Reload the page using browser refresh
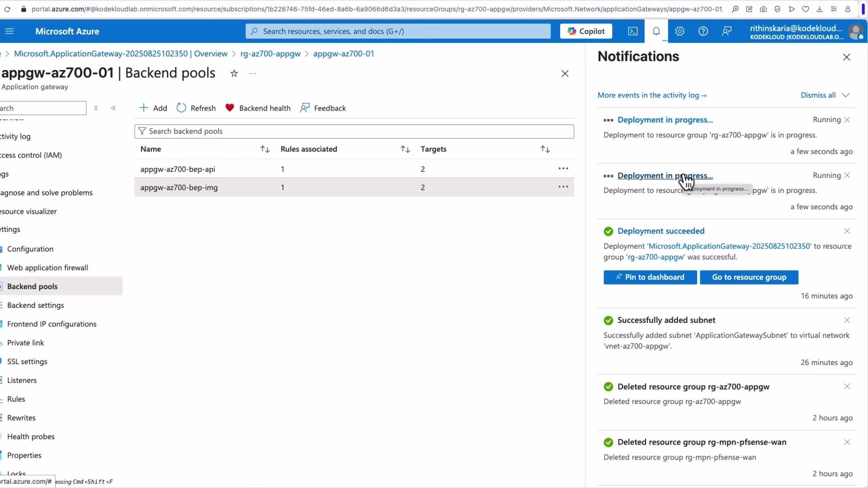Viewport: 868px width, 488px height. tap(7, 9)
